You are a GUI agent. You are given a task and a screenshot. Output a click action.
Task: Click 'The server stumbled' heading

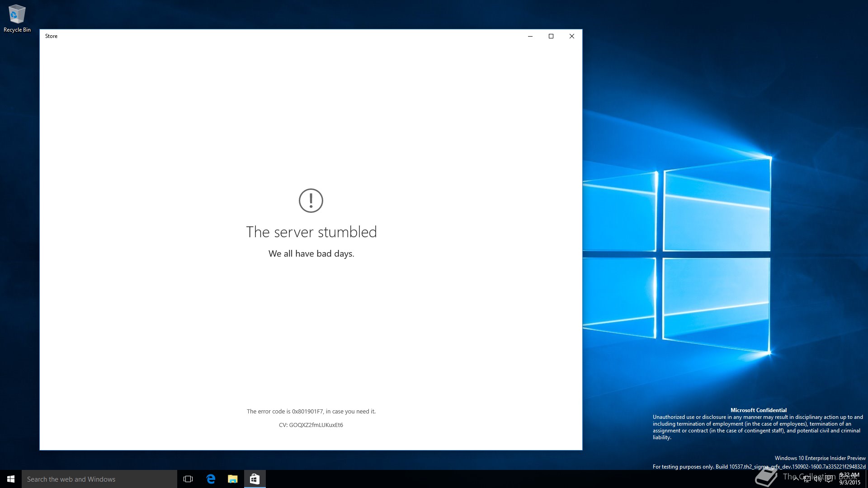[x=311, y=232]
